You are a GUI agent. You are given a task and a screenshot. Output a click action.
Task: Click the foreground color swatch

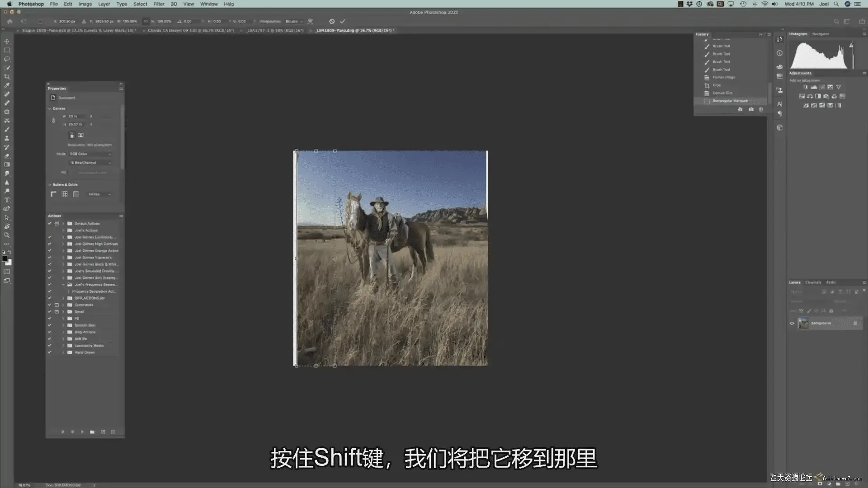[5, 259]
